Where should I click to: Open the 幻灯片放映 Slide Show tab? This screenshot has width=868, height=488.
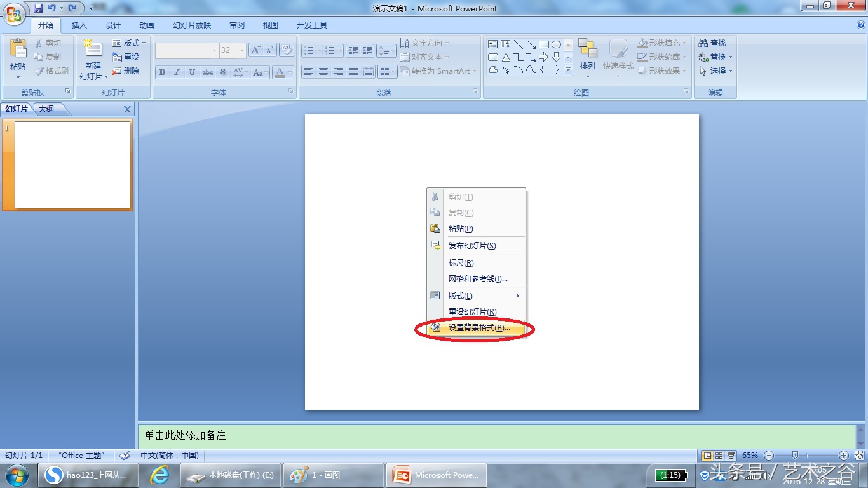(192, 25)
